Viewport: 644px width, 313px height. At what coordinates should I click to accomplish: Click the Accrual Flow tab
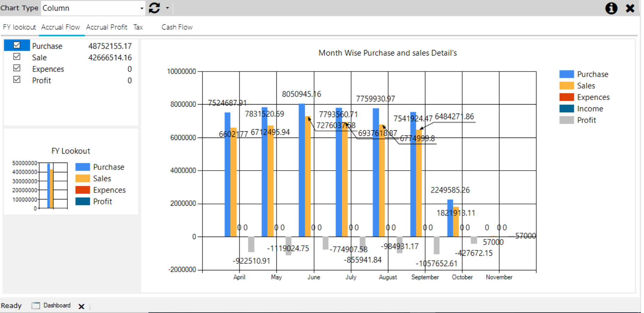click(61, 27)
